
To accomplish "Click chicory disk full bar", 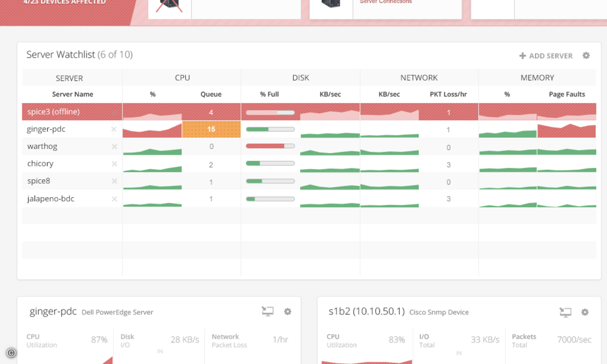I will coord(270,163).
